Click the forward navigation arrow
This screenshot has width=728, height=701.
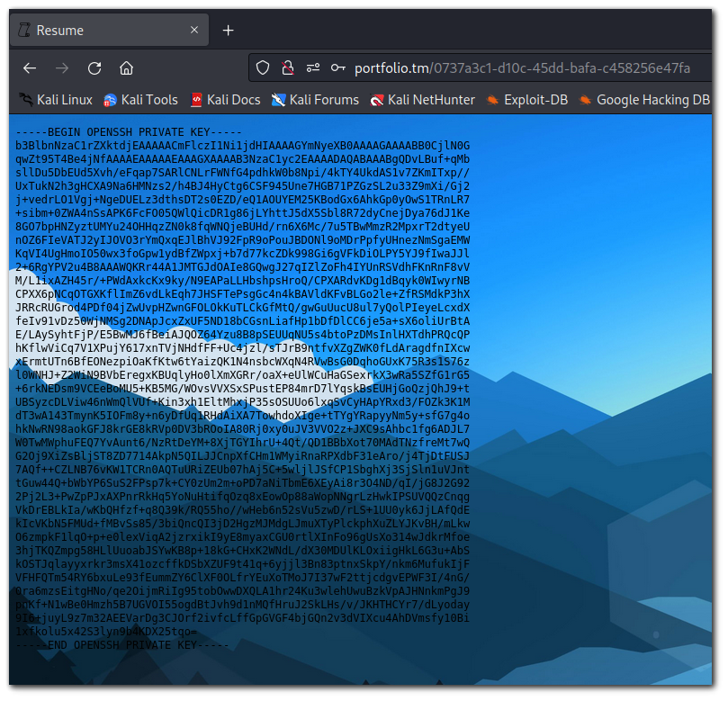61,67
